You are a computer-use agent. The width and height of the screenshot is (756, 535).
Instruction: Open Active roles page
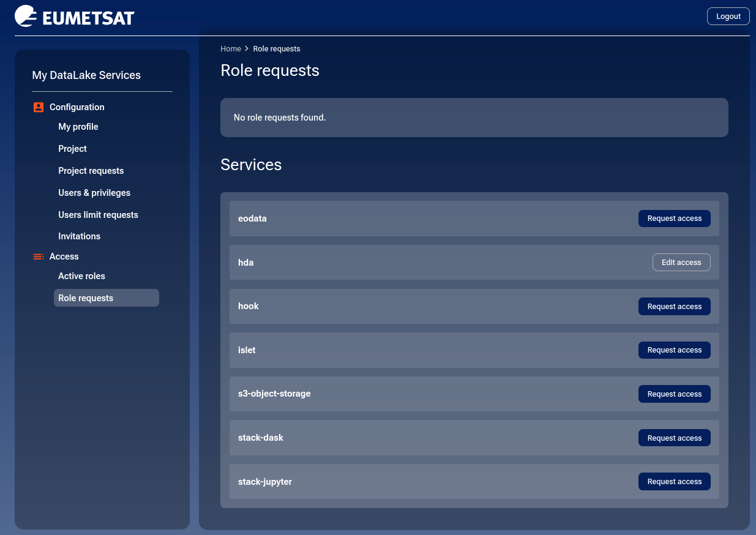pyautogui.click(x=81, y=276)
